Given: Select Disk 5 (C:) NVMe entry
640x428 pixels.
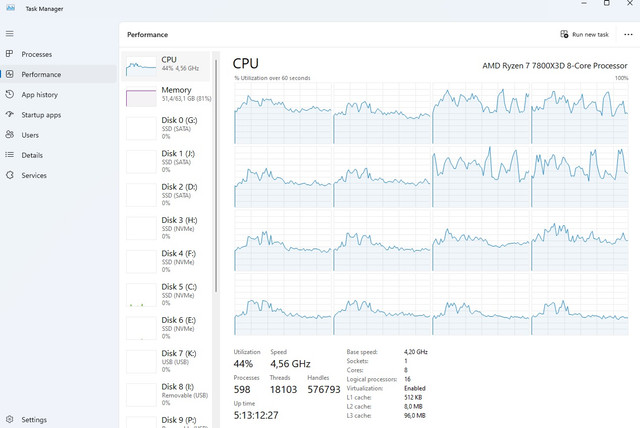Looking at the screenshot, I should (167, 295).
